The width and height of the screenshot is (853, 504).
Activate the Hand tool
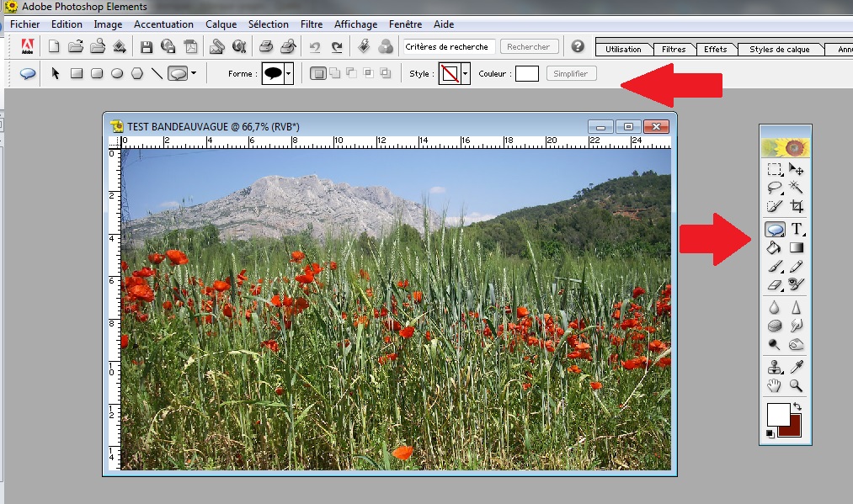tap(774, 386)
